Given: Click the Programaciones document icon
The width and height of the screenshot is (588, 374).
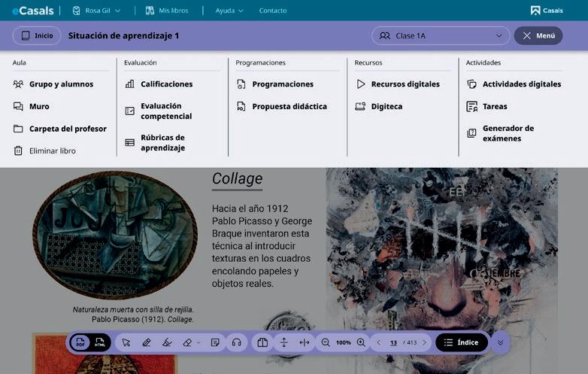Looking at the screenshot, I should tap(241, 84).
